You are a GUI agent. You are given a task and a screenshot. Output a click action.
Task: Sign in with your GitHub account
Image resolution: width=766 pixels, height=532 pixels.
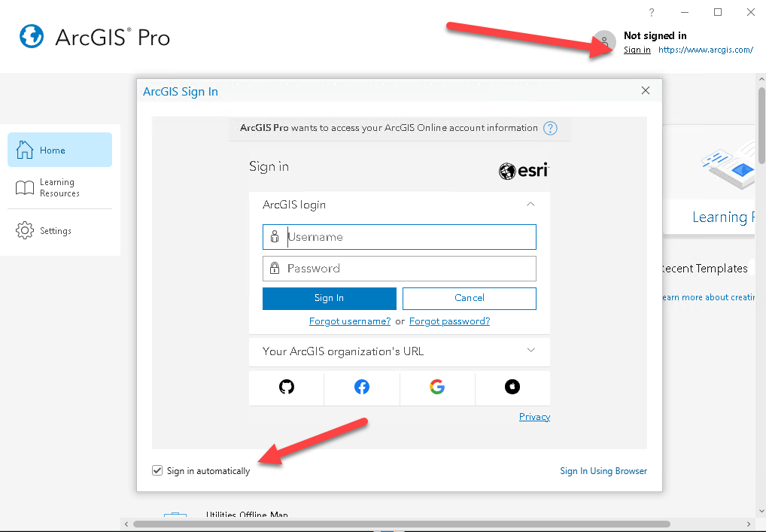coord(286,386)
